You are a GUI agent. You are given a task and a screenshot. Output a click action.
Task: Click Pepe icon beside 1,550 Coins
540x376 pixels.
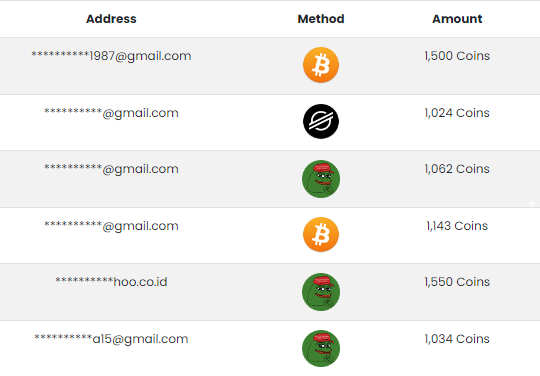321,292
